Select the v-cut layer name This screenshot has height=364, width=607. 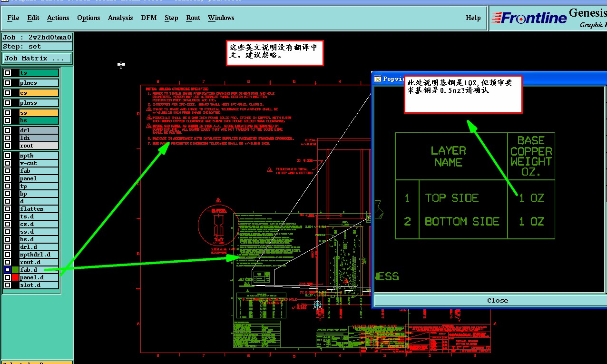coord(39,163)
